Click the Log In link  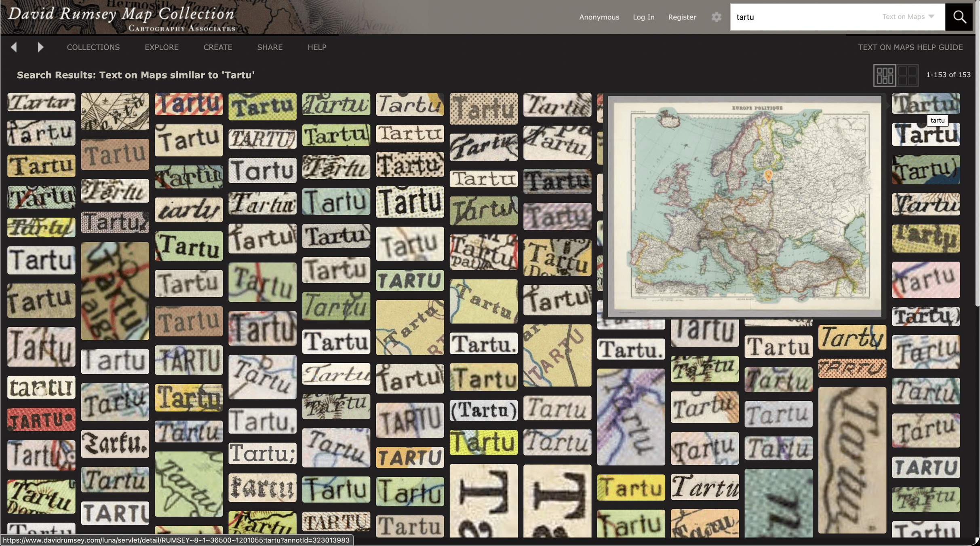click(x=643, y=17)
